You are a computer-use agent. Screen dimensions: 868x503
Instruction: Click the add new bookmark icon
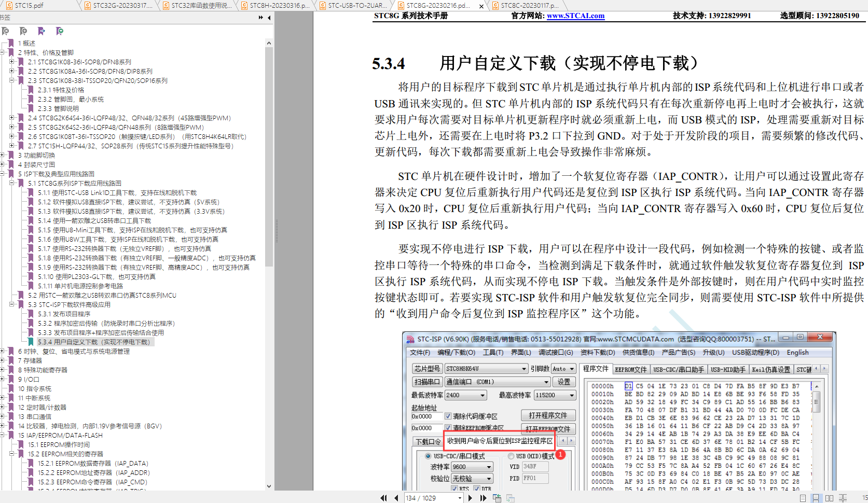point(23,31)
